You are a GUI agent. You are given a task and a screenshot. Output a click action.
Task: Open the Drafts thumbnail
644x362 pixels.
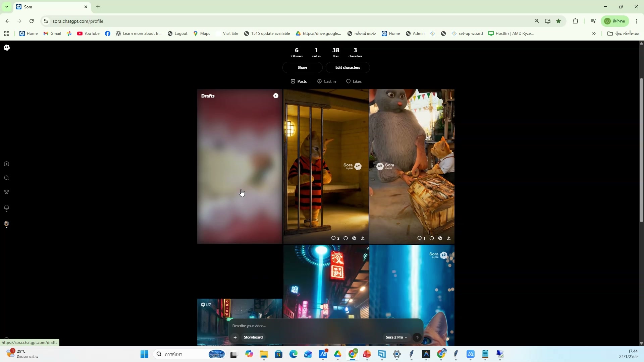(x=239, y=166)
